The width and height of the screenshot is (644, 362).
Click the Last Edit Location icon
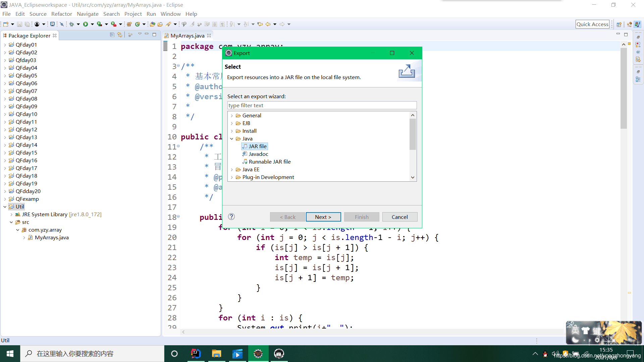(260, 24)
